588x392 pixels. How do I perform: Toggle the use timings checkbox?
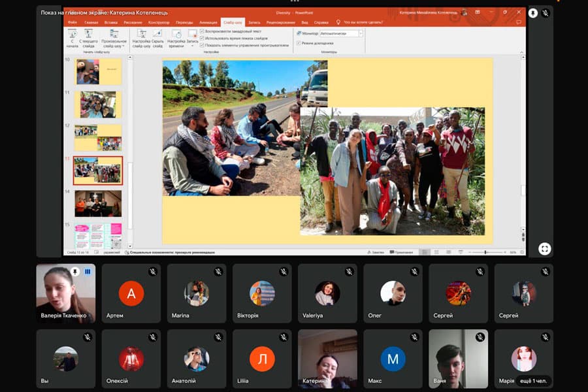click(203, 38)
